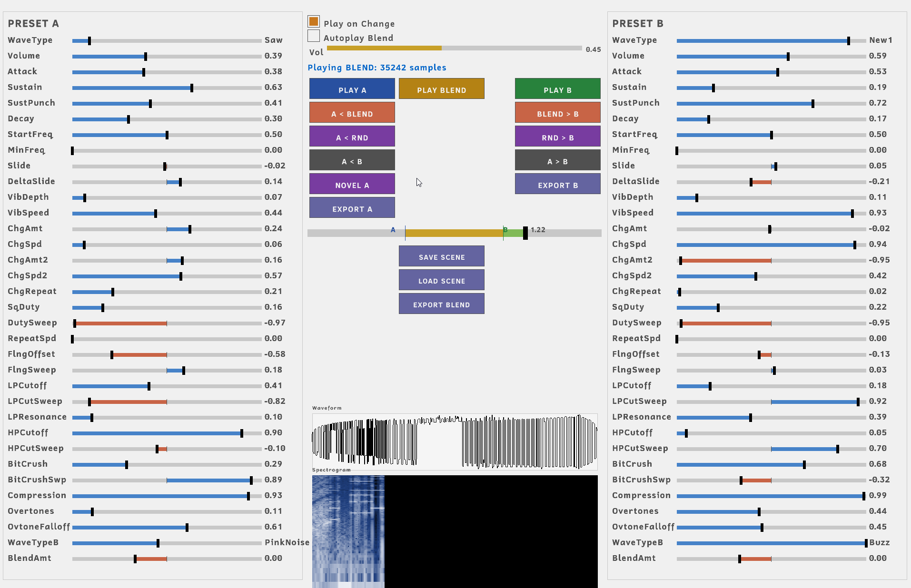Click the Waveform display
The width and height of the screenshot is (911, 588).
(x=455, y=441)
